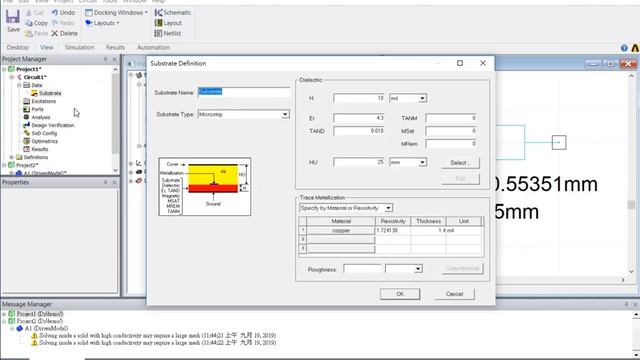
Task: Select the Ports icon in tree
Action: [x=27, y=109]
